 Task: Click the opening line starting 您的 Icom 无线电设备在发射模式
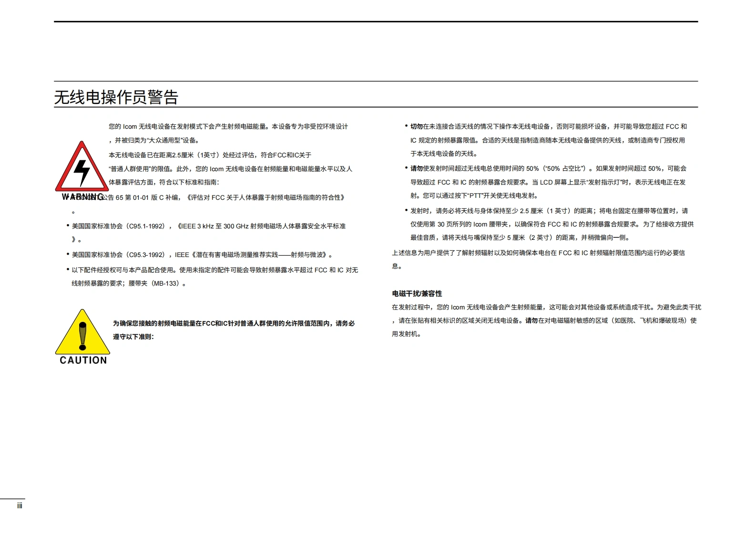click(228, 127)
